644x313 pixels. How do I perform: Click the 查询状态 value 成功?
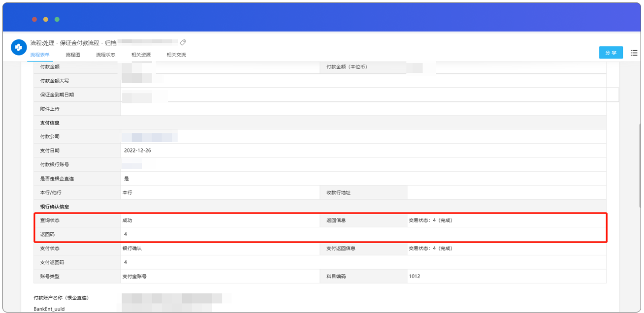click(127, 220)
